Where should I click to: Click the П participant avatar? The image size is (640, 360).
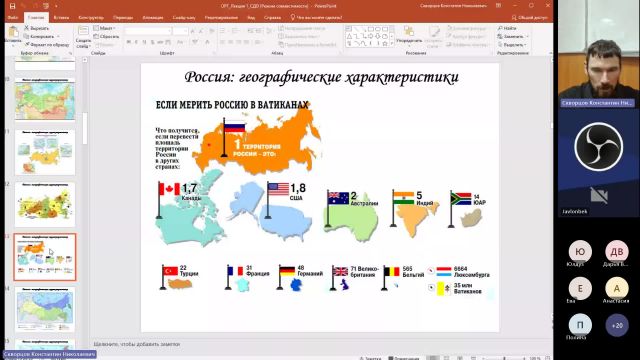click(x=580, y=325)
